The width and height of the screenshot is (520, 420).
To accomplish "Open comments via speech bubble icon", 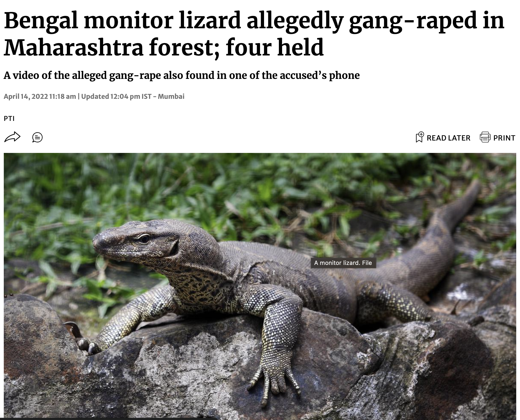I will (37, 137).
